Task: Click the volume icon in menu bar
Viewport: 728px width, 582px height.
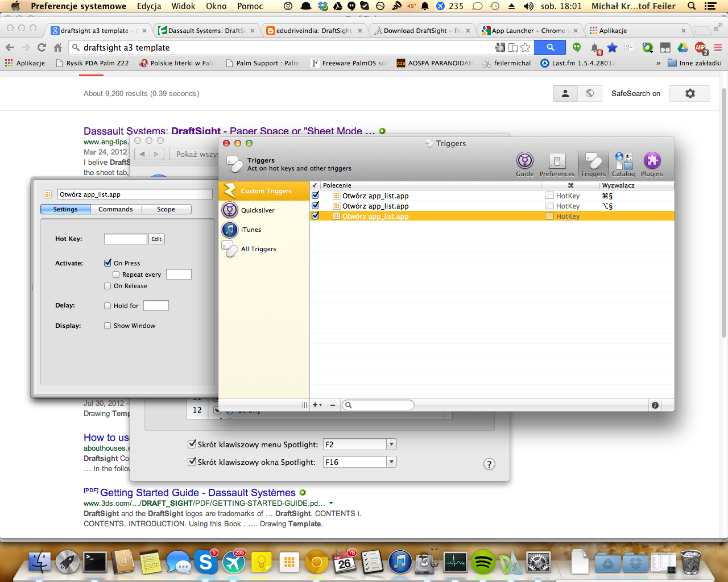Action: [x=528, y=6]
